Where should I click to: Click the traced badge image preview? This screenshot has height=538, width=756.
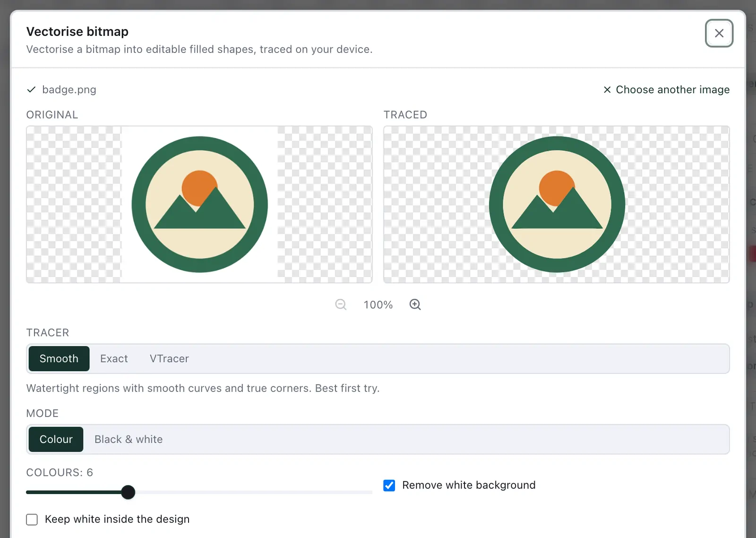tap(557, 204)
